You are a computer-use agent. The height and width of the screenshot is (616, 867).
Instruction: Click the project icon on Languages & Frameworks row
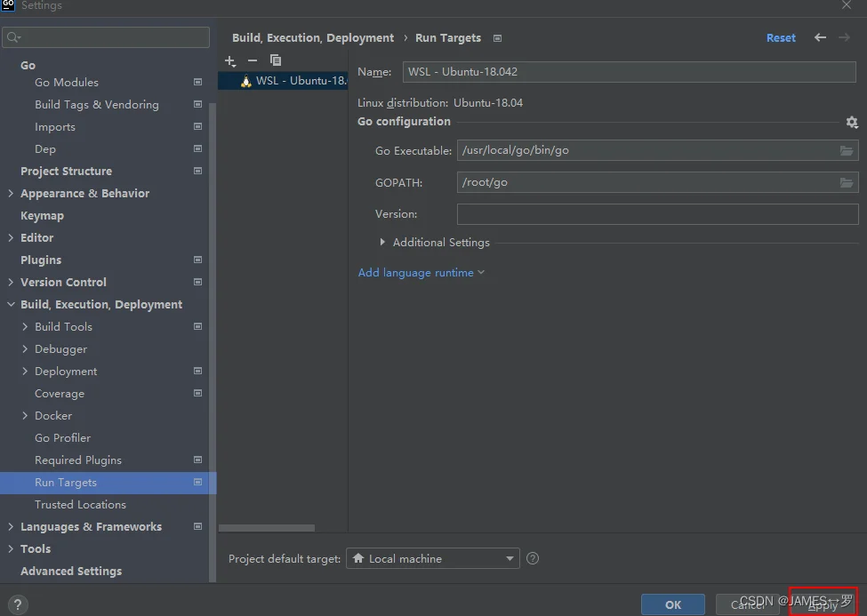point(197,526)
